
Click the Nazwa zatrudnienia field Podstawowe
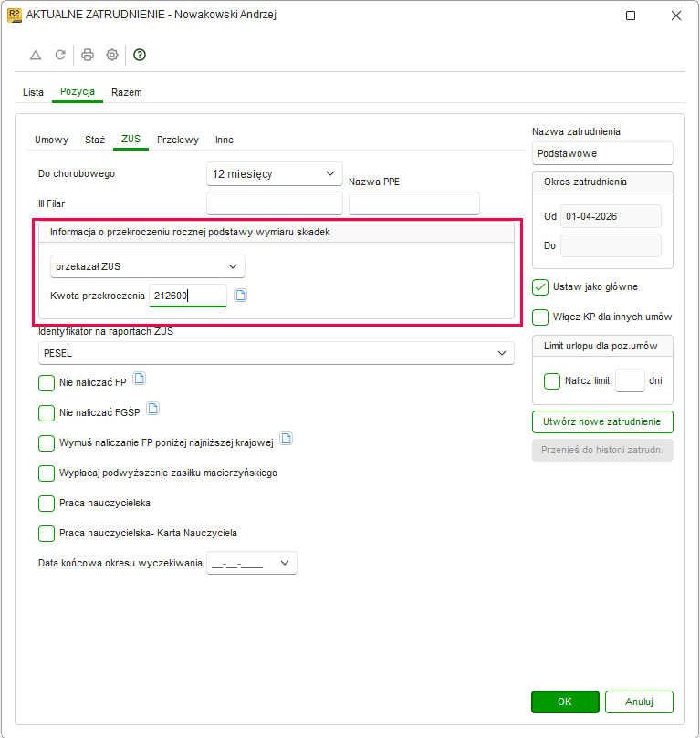click(x=602, y=153)
